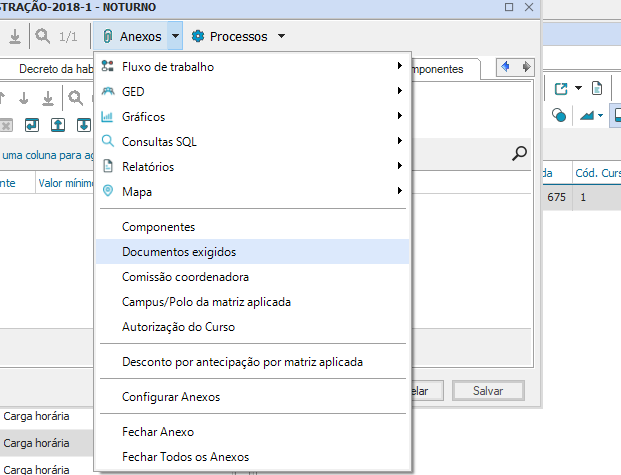Choose Comissão coordenadora menu entry
Screen dimensions: 621x475
185,277
